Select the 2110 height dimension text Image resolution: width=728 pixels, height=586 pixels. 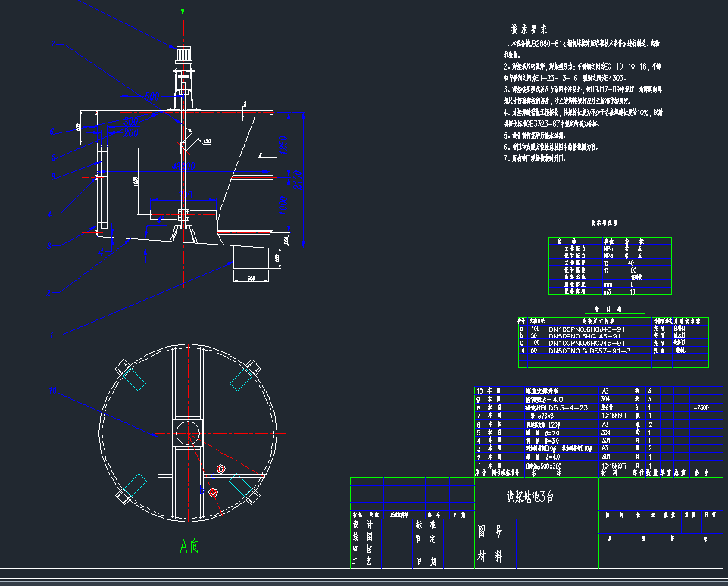[298, 180]
